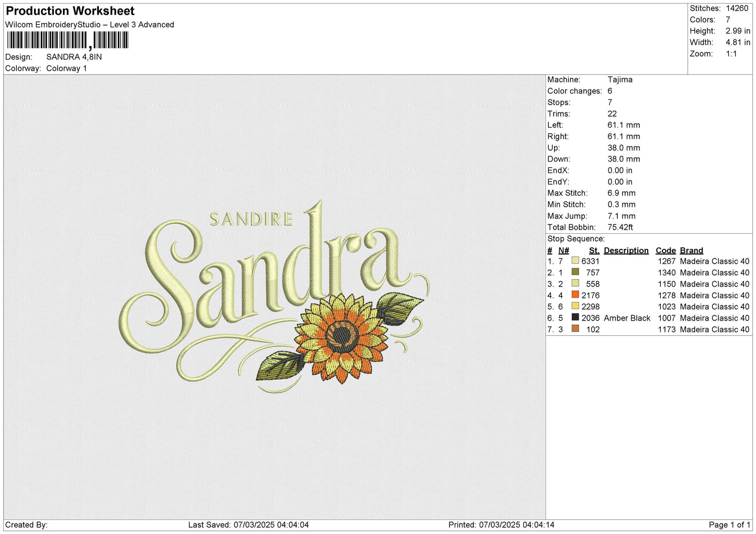Select the Colorway 1 value
Viewport: 756px width, 534px height.
(x=66, y=69)
